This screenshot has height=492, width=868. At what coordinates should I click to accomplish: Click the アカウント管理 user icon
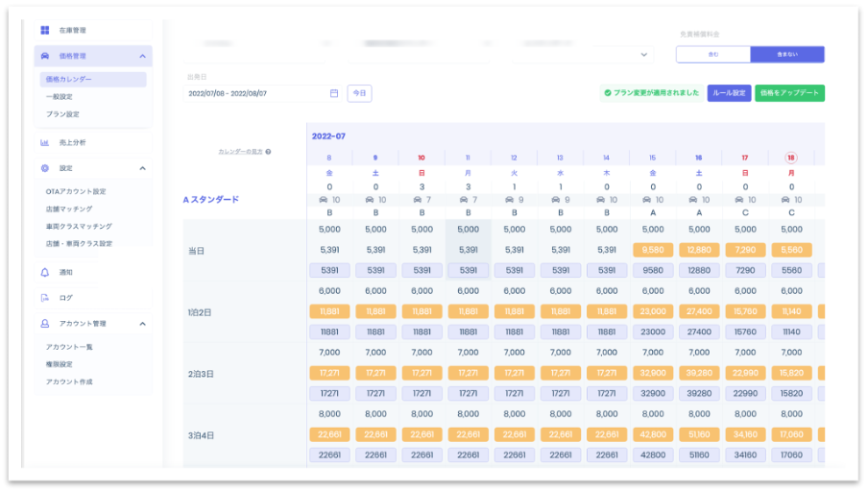[45, 324]
